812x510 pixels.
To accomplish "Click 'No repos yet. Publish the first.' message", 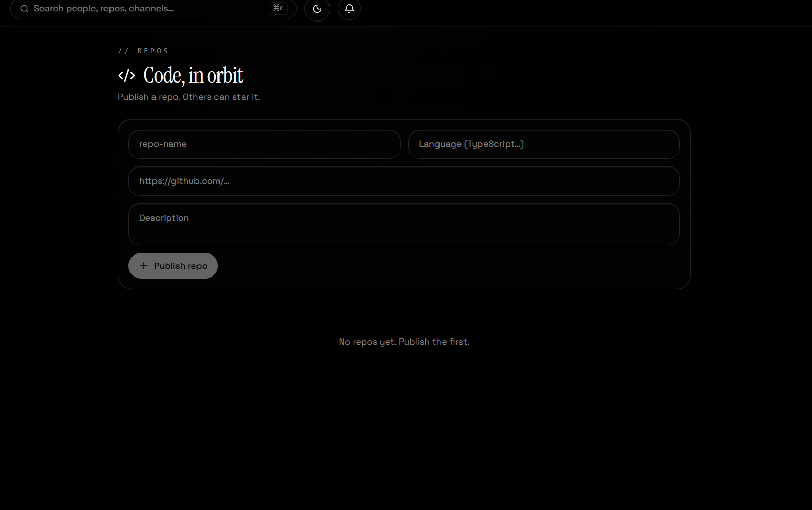I will [x=404, y=342].
